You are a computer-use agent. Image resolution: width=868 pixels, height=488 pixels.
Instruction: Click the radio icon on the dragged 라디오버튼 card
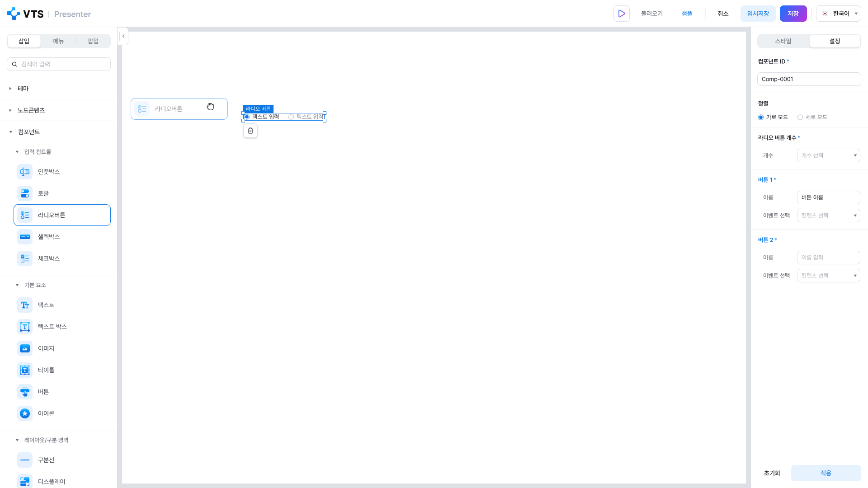[142, 109]
